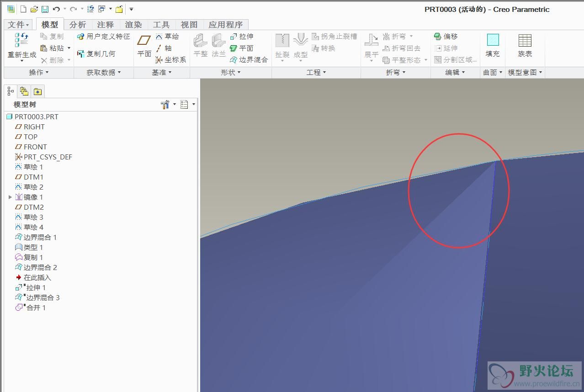Click the Regenerate icon in quick access toolbar
The width and height of the screenshot is (584, 392).
coord(90,9)
